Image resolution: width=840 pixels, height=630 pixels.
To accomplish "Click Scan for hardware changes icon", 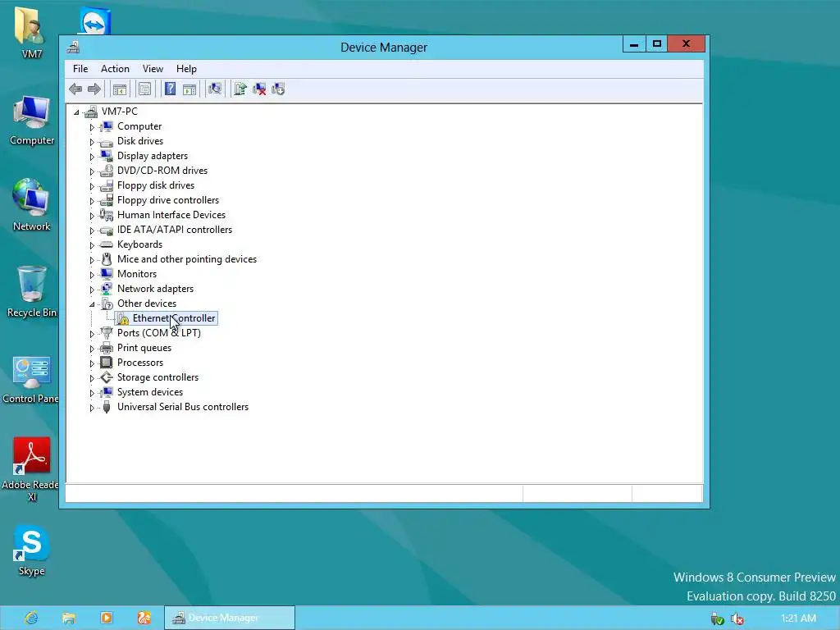I will pos(215,89).
